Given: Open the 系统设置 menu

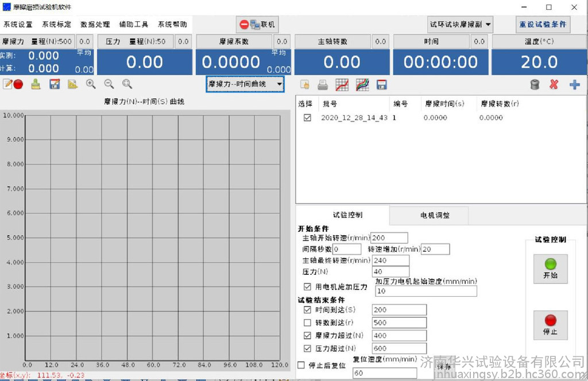Looking at the screenshot, I should point(18,25).
